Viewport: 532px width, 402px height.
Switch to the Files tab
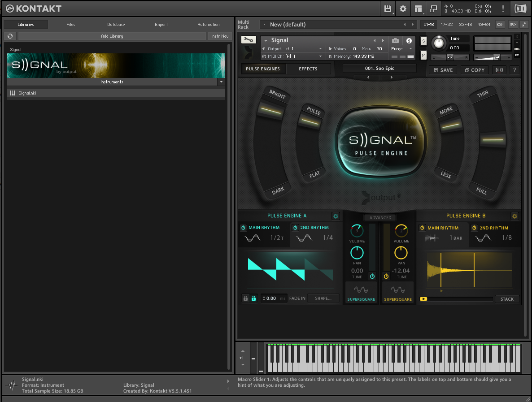click(70, 24)
